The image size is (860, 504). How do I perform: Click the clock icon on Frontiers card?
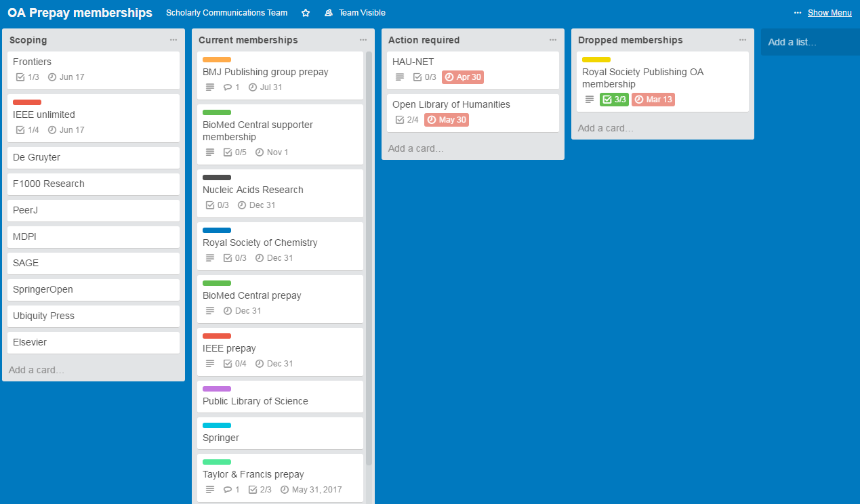click(52, 77)
